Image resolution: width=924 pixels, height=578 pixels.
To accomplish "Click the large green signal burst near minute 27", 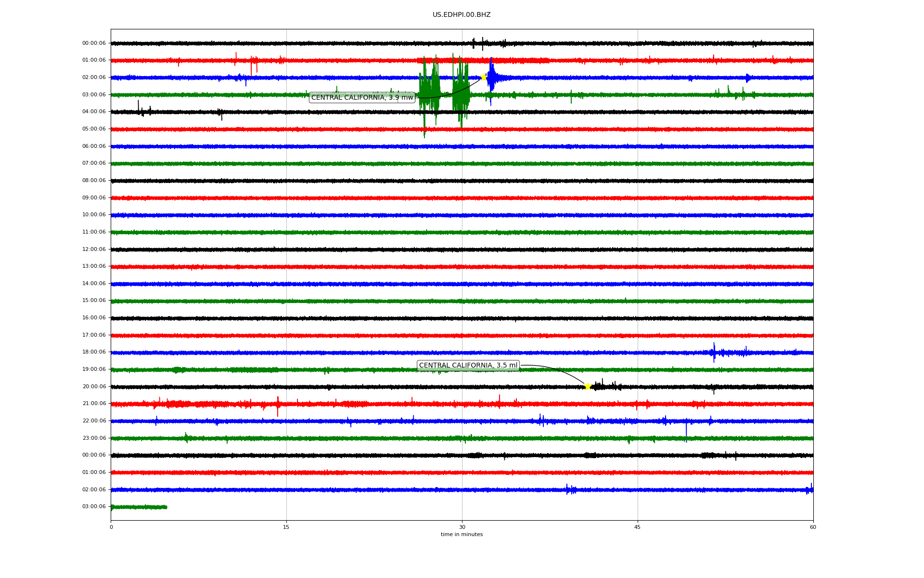I will point(429,92).
